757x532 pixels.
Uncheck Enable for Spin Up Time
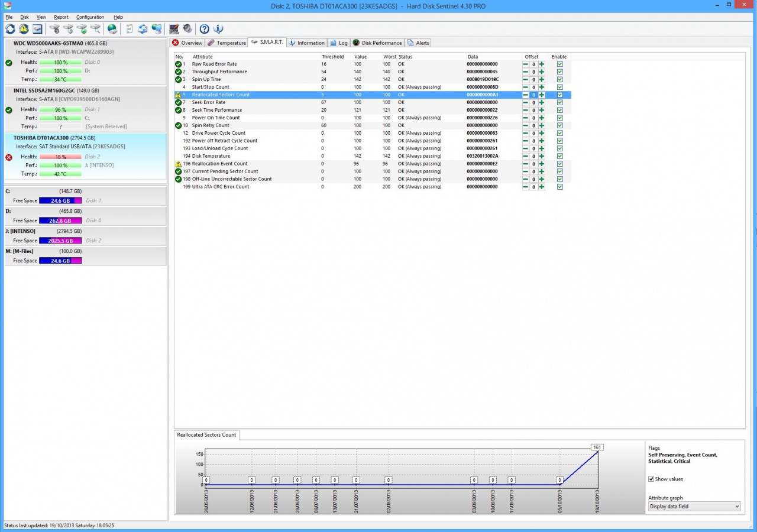tap(559, 79)
